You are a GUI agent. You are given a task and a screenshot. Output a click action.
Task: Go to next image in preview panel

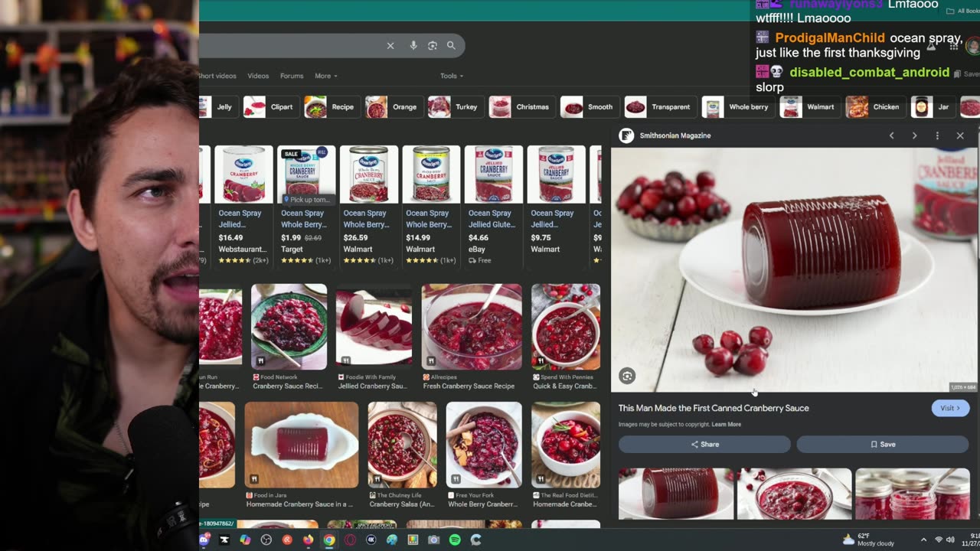914,135
